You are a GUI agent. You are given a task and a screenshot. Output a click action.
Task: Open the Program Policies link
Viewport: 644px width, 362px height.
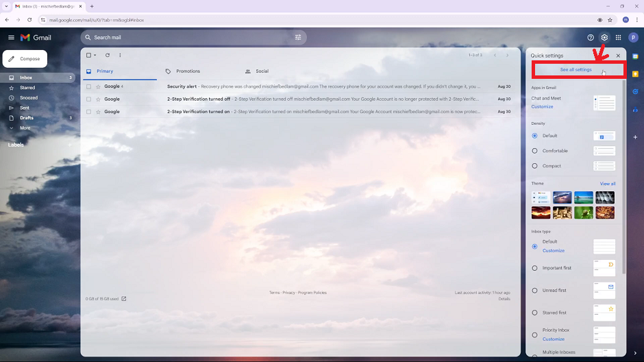coord(312,293)
